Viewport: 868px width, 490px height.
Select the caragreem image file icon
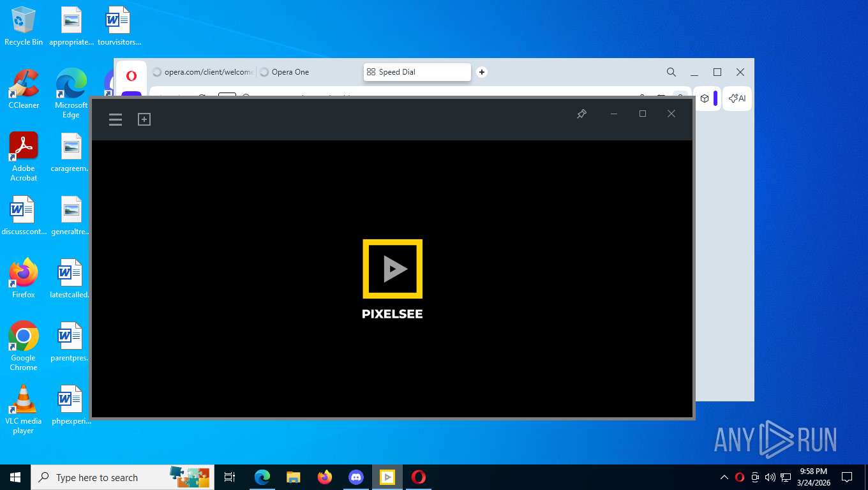71,152
